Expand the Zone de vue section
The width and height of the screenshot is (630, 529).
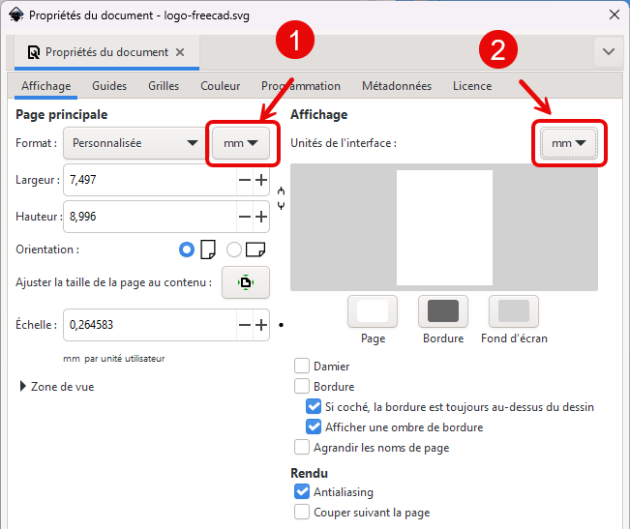[24, 386]
